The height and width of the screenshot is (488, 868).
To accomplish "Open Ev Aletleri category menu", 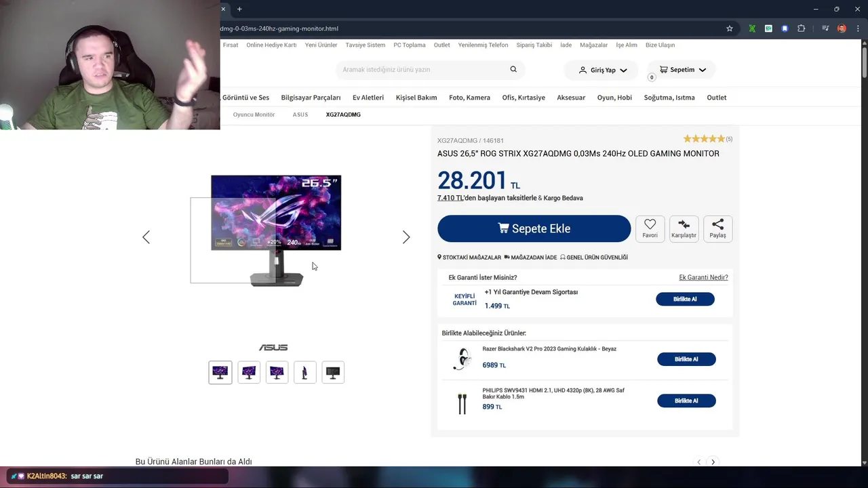I will pos(368,98).
